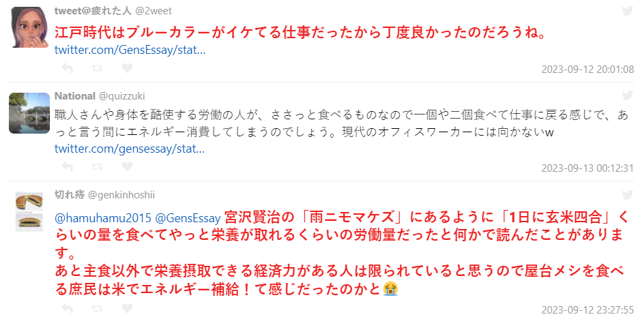The width and height of the screenshot is (644, 319).
Task: Reply to the tweet by @2weet
Action: coord(67,68)
